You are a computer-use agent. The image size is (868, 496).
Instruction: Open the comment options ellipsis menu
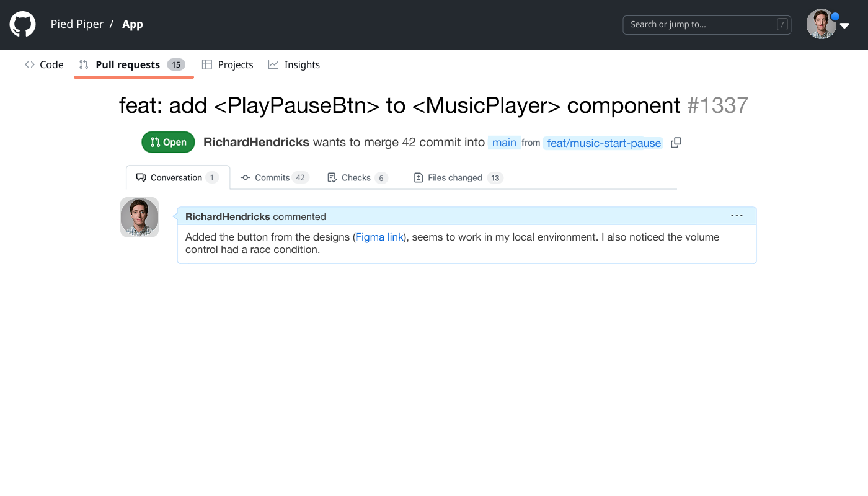737,216
